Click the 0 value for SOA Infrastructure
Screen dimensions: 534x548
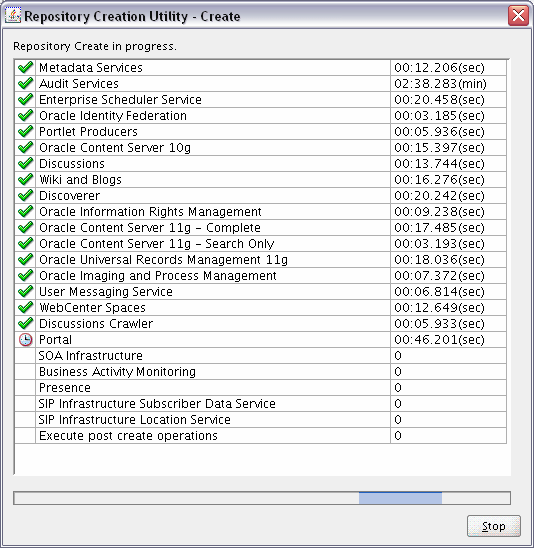coord(398,356)
